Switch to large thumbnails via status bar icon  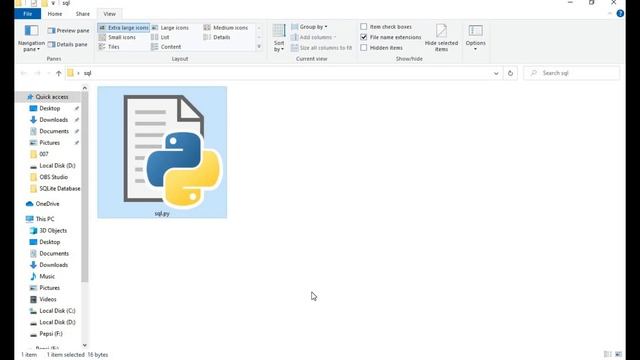pyautogui.click(x=618, y=354)
